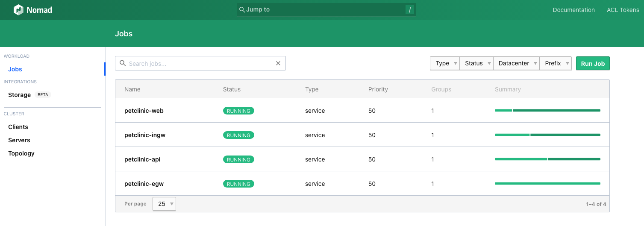Open the Status filter dropdown
Viewport: 644px width, 226px height.
(x=476, y=63)
